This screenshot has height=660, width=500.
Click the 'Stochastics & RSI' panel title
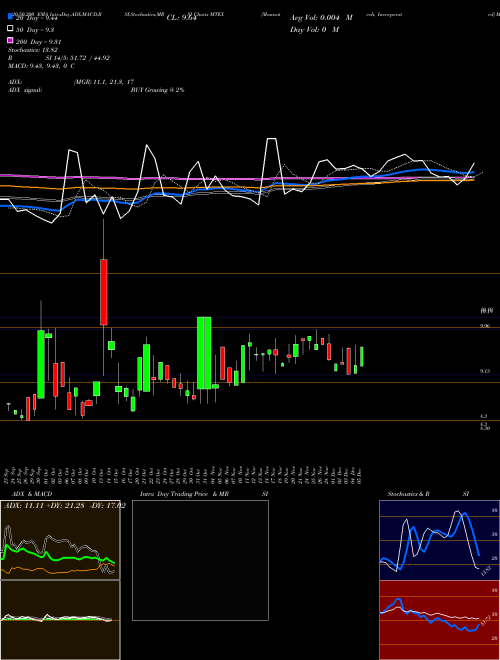click(x=428, y=494)
